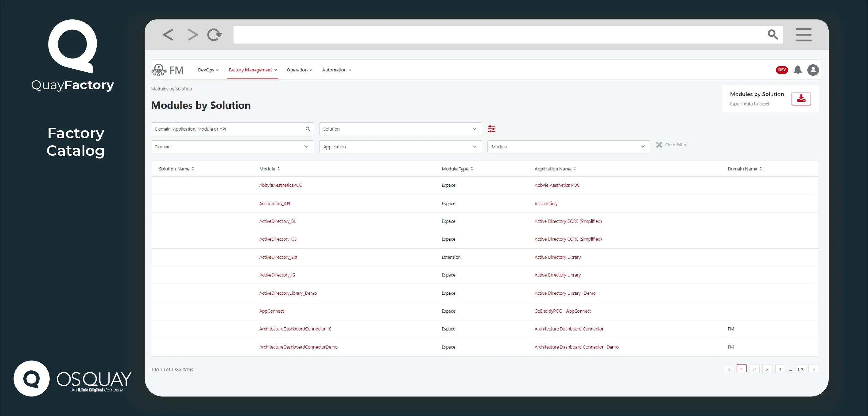
Task: Go to page 2 in pagination
Action: tap(754, 369)
